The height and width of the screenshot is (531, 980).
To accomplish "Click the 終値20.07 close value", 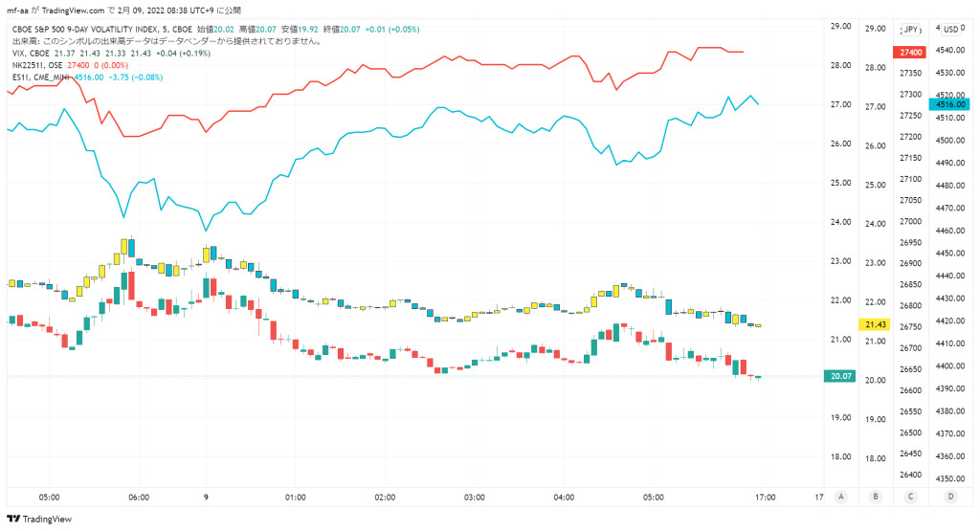I will [342, 30].
